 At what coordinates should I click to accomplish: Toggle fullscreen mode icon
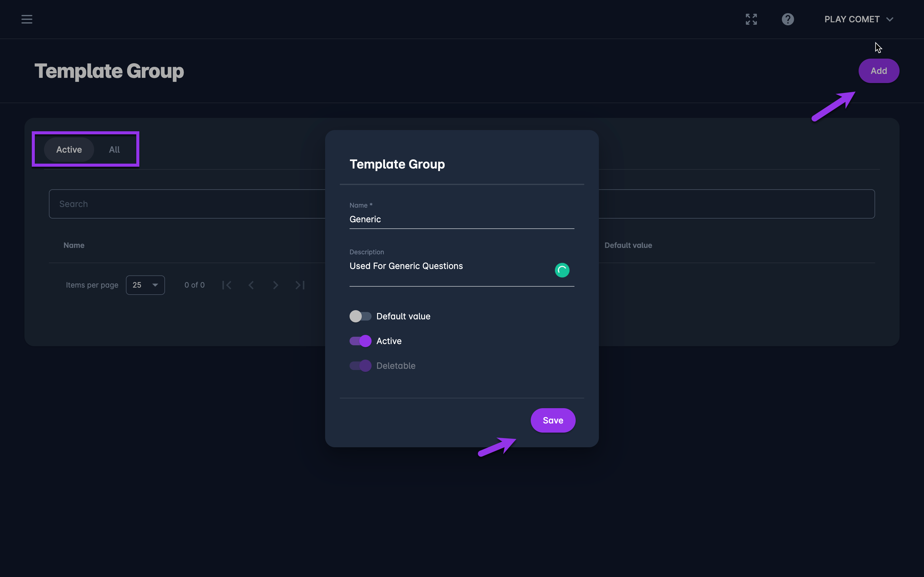click(x=751, y=19)
